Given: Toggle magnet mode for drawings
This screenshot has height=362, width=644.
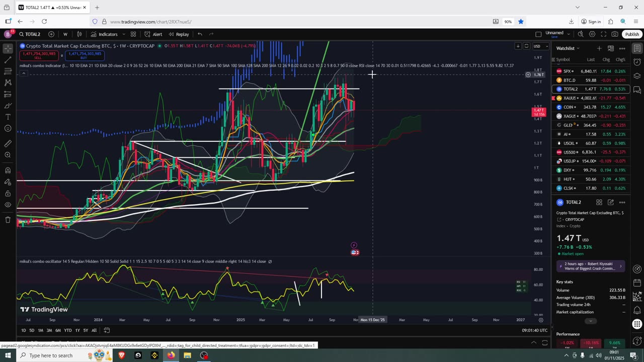Looking at the screenshot, I should tap(8, 170).
